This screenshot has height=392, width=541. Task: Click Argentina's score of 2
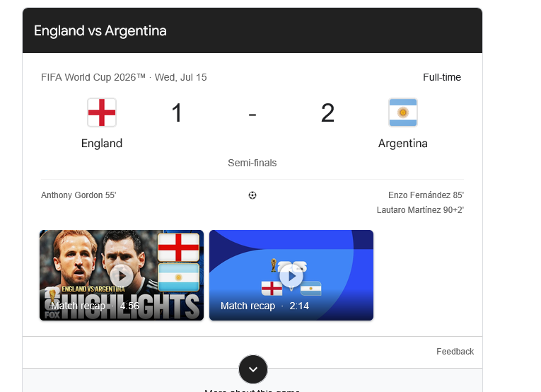(327, 113)
